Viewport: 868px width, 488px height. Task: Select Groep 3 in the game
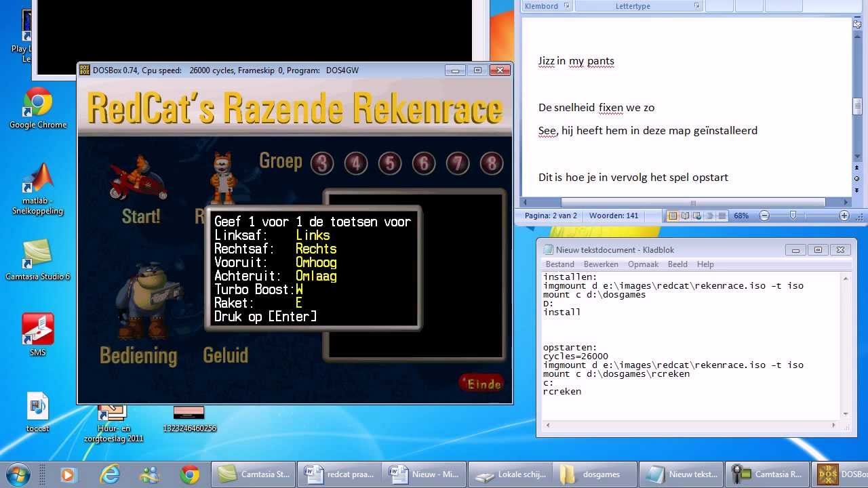(322, 163)
